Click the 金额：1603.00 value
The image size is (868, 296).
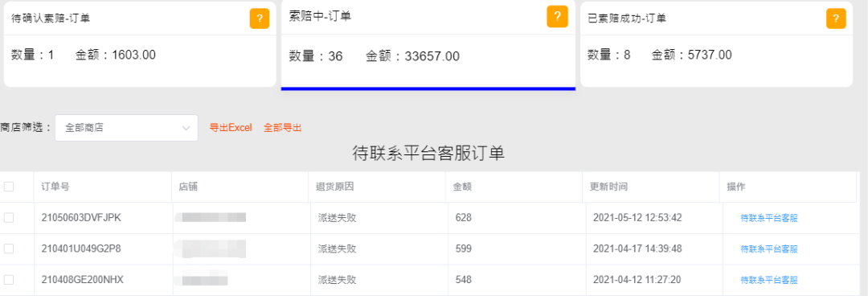(x=116, y=55)
